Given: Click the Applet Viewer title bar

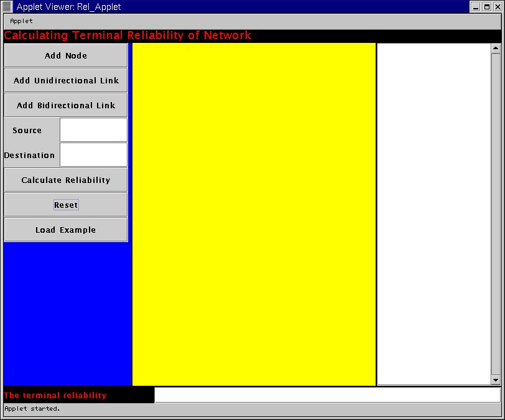Looking at the screenshot, I should [249, 7].
